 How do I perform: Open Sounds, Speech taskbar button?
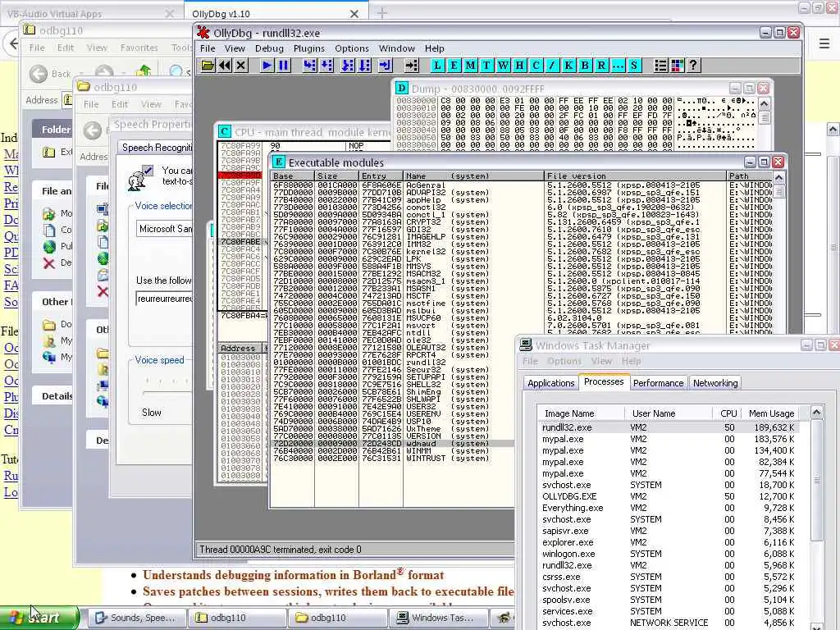tap(135, 618)
